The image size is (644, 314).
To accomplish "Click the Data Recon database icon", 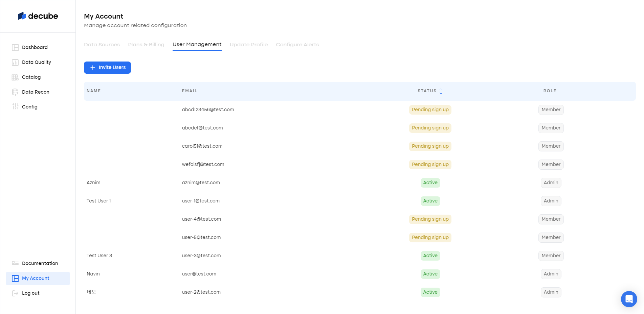I will 15,92.
